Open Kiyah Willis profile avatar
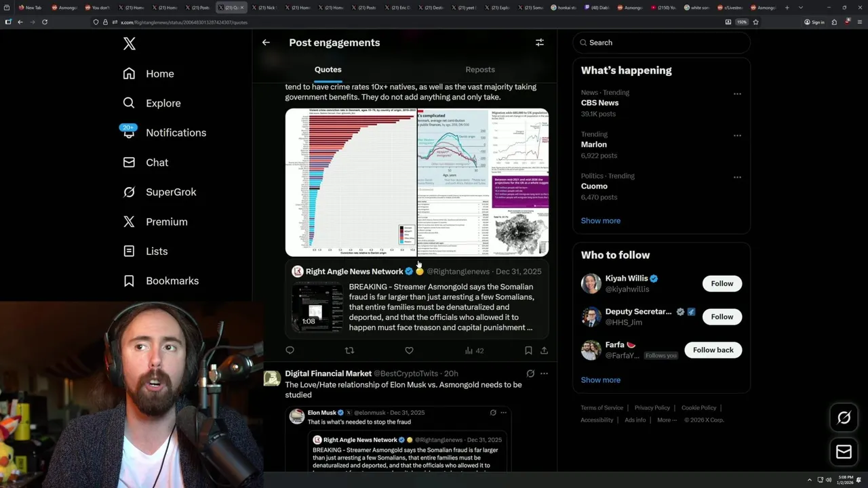The image size is (868, 488). [x=591, y=283]
